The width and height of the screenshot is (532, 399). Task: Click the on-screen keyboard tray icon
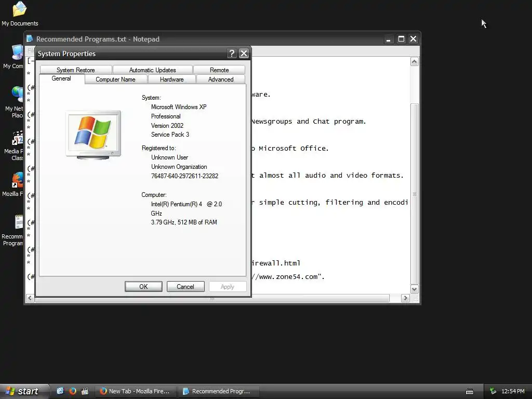[x=470, y=392]
